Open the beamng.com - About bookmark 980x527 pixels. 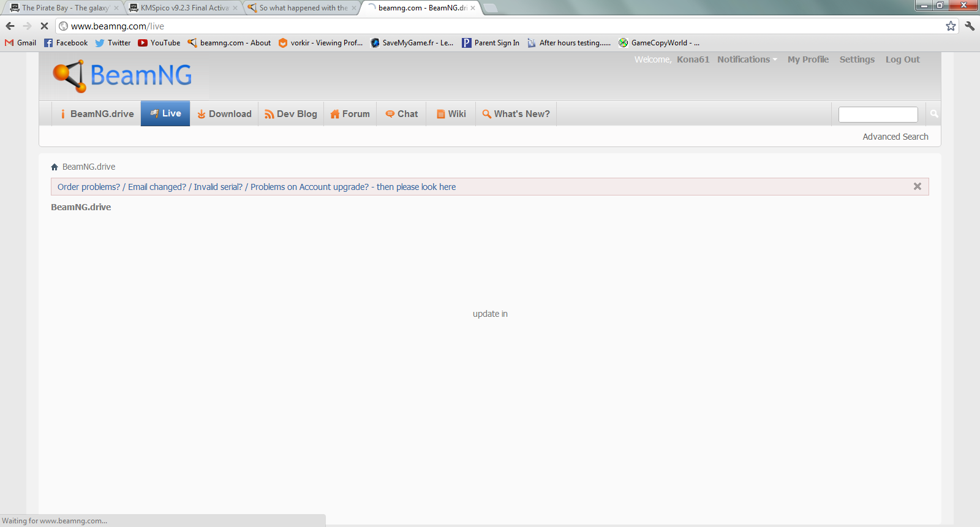point(229,43)
